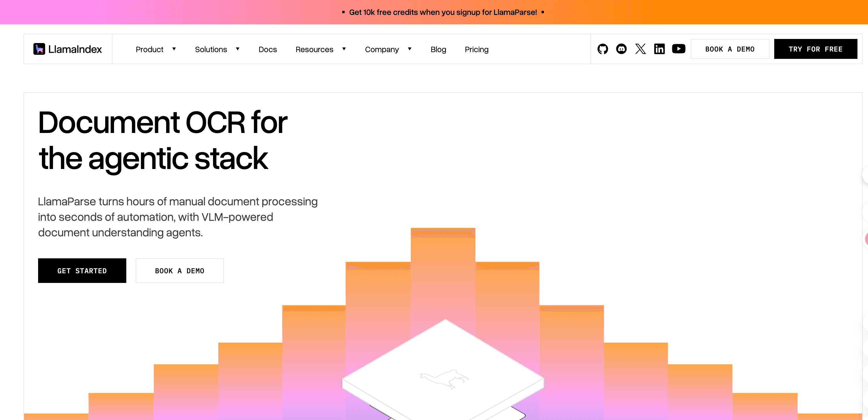Screen dimensions: 868x420
Task: Click Book a Demo below hero text
Action: [x=180, y=271]
